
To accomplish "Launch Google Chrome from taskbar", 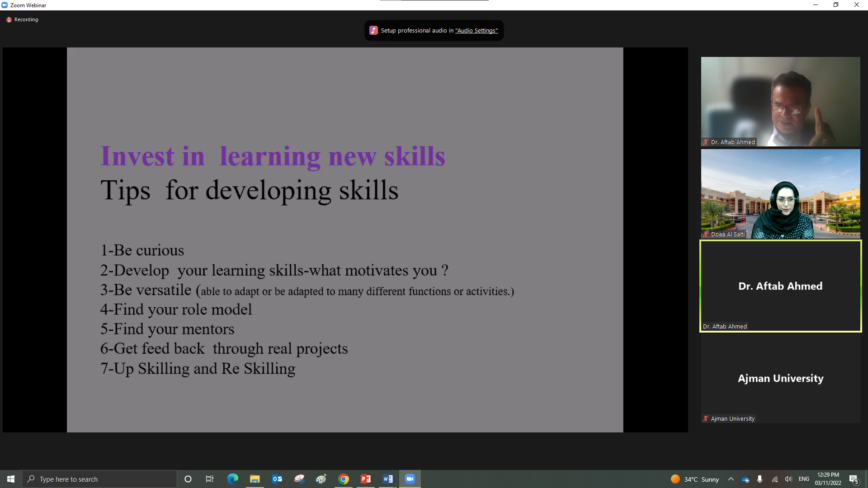I will (x=344, y=479).
